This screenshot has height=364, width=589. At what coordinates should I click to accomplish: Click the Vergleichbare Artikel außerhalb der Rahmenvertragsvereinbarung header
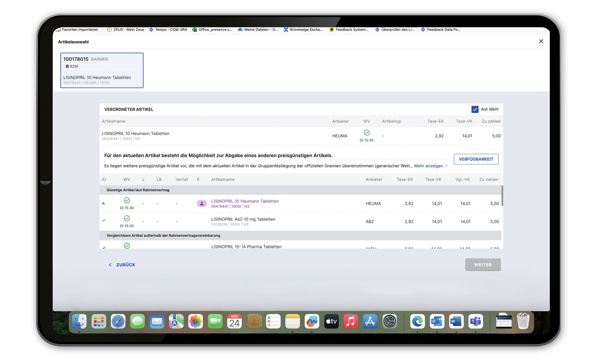300,235
